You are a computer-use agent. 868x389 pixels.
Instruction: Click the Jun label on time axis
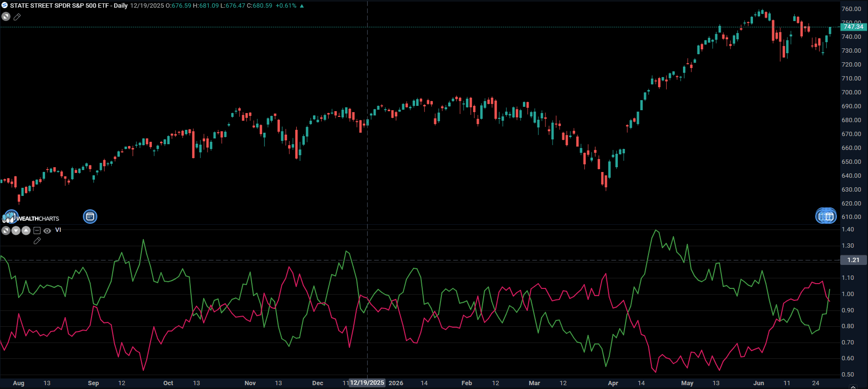coord(759,383)
